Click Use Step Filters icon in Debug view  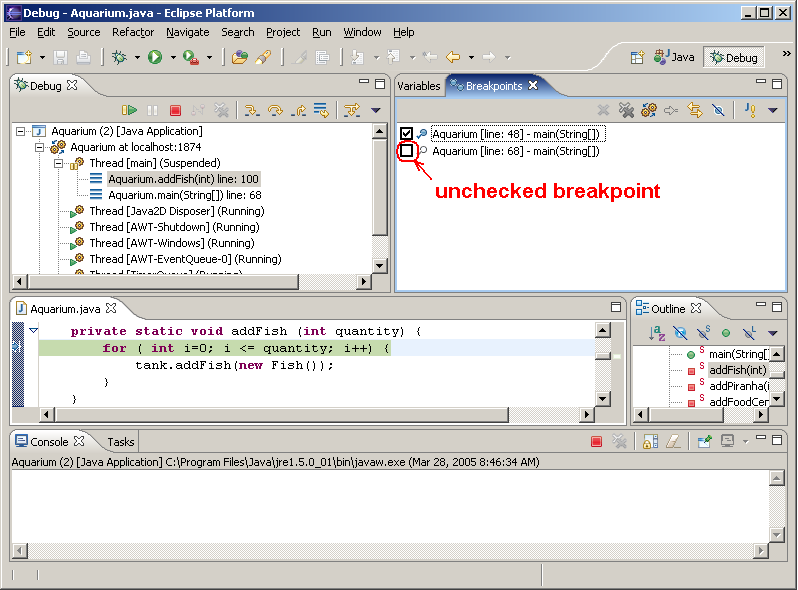point(352,110)
